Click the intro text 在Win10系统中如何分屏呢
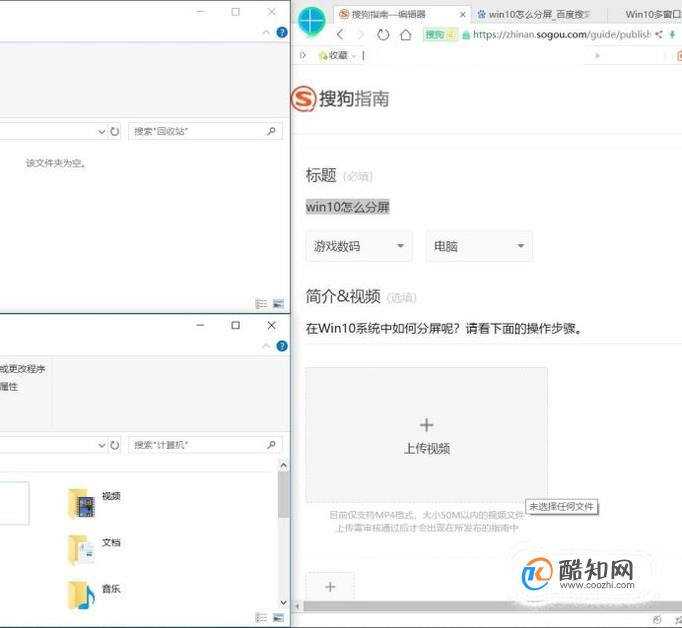 pos(444,328)
